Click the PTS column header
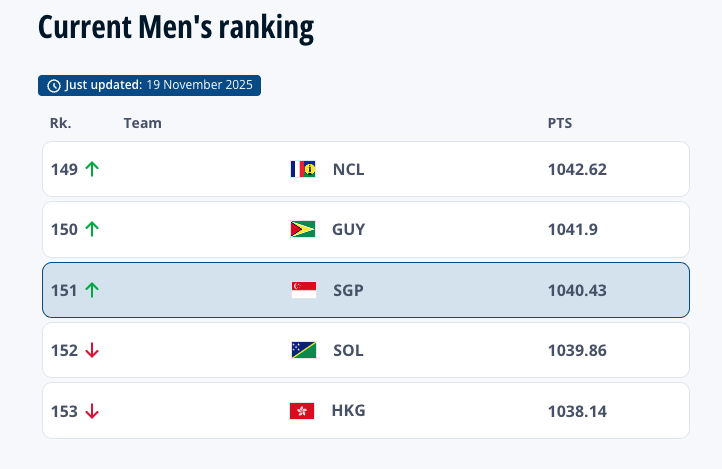Screen dimensions: 722x469 coord(560,123)
